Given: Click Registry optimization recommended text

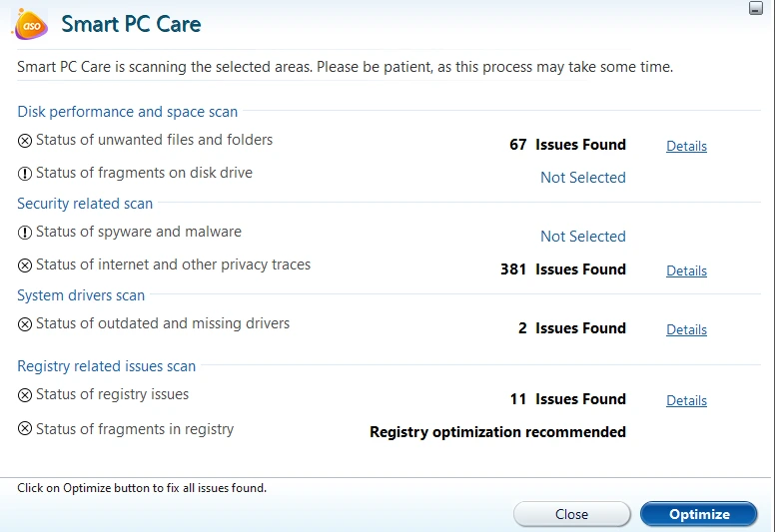Looking at the screenshot, I should point(497,432).
